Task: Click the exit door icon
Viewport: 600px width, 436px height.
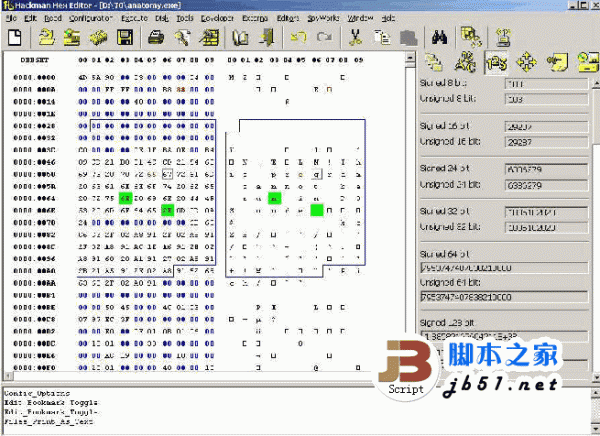Action: (x=267, y=38)
